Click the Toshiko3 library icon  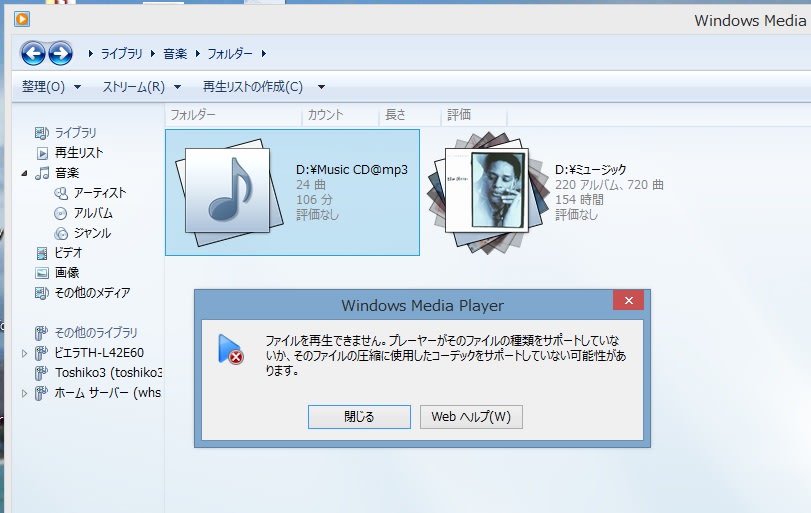click(41, 373)
